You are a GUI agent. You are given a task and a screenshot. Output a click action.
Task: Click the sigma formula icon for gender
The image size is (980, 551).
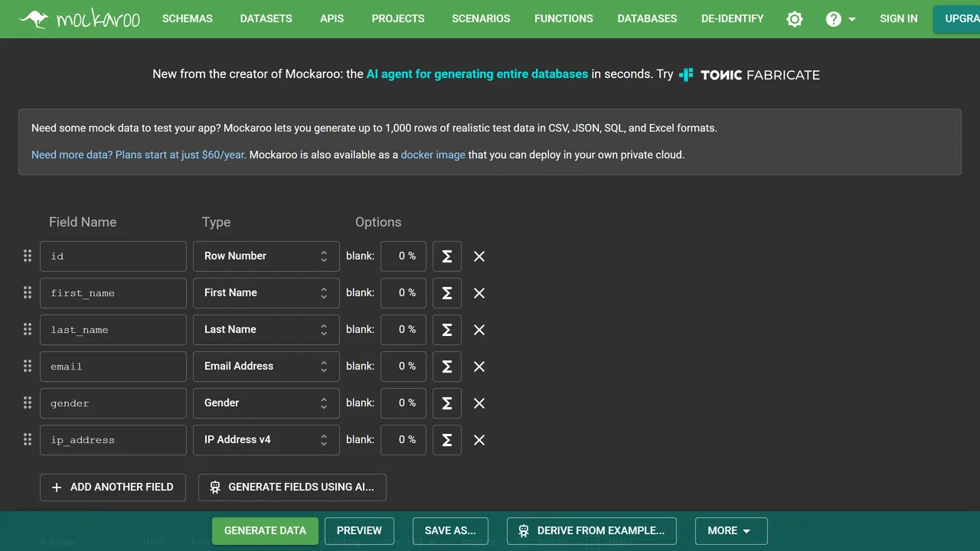tap(447, 403)
